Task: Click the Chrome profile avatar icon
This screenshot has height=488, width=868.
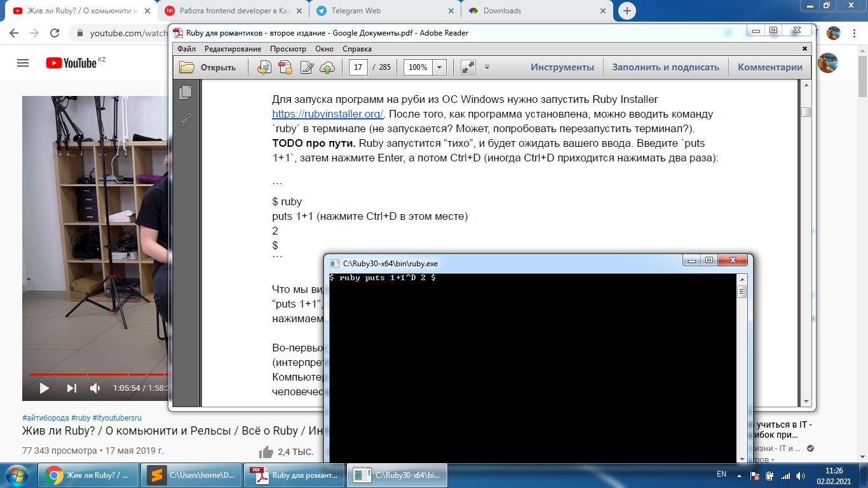Action: click(834, 33)
